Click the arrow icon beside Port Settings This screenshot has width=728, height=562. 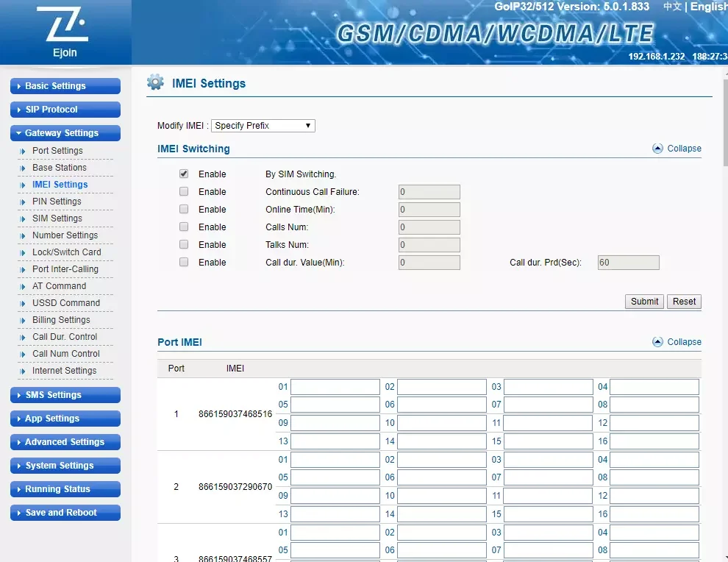coord(23,152)
